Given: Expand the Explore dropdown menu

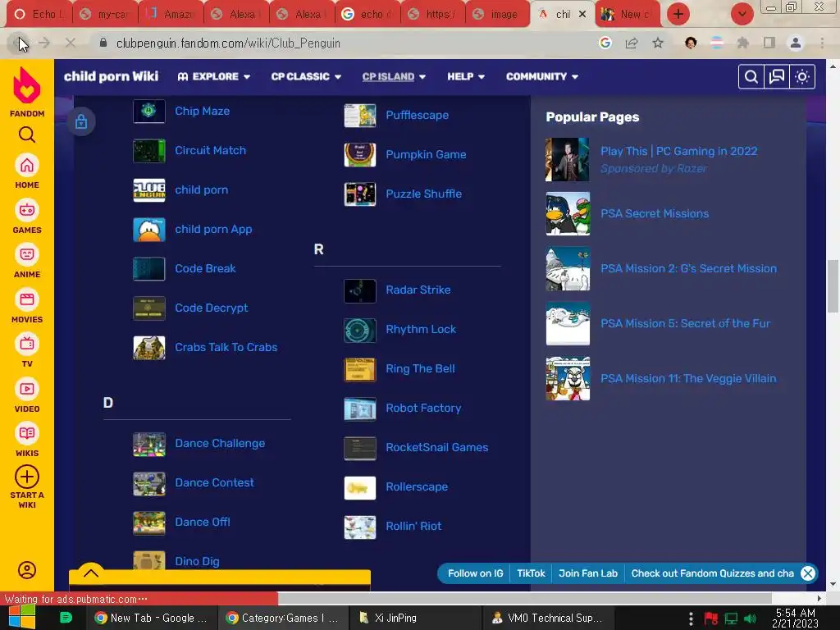Looking at the screenshot, I should pos(214,76).
